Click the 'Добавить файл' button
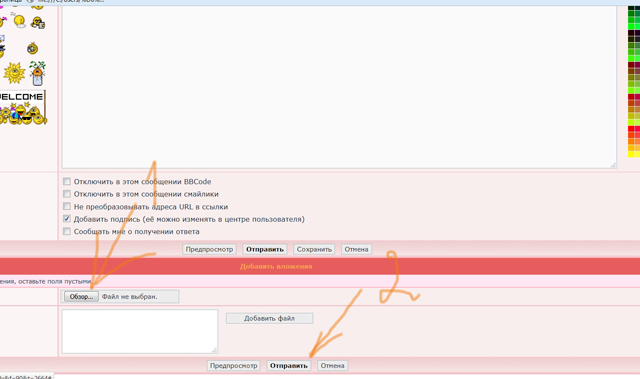Viewport: 640px width, 379px height. (269, 318)
